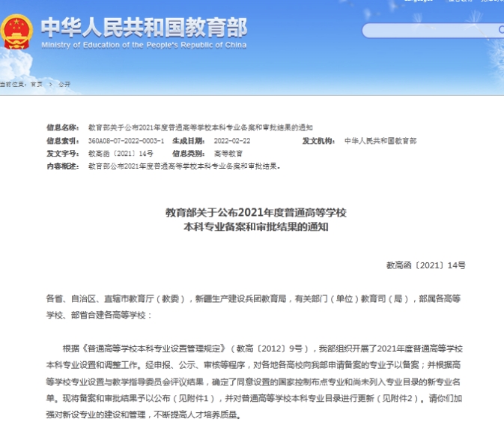The width and height of the screenshot is (504, 425).
Task: Click the 发文机构 value 中华人民共和国教育部
Action: [380, 141]
